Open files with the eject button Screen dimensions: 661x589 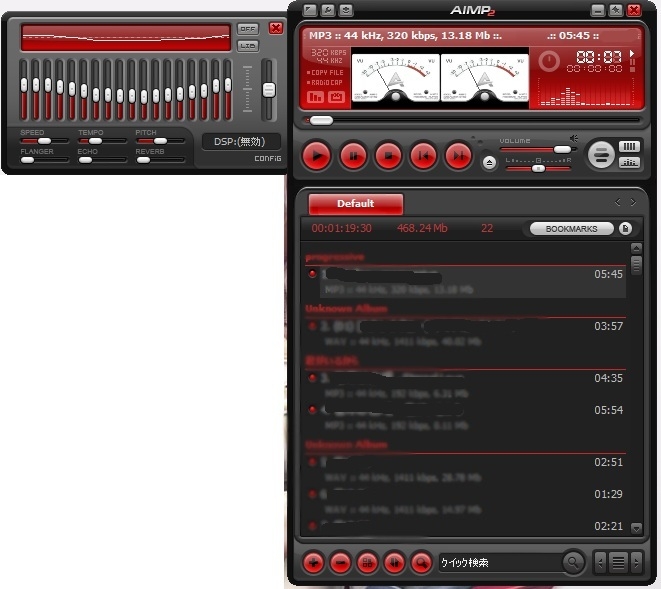489,163
